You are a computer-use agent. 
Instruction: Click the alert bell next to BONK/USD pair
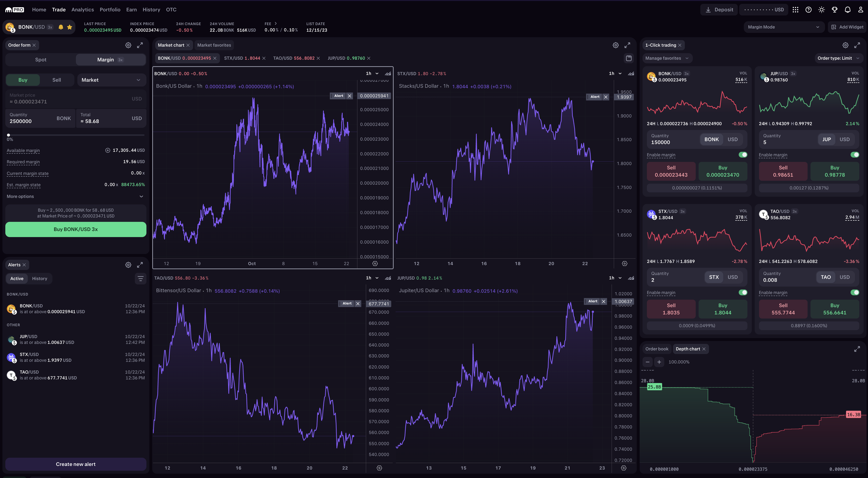coord(61,27)
